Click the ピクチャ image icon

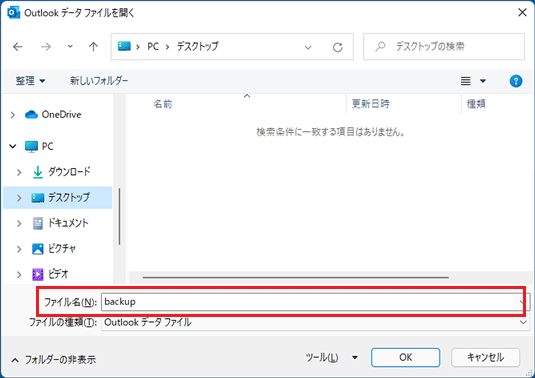38,249
